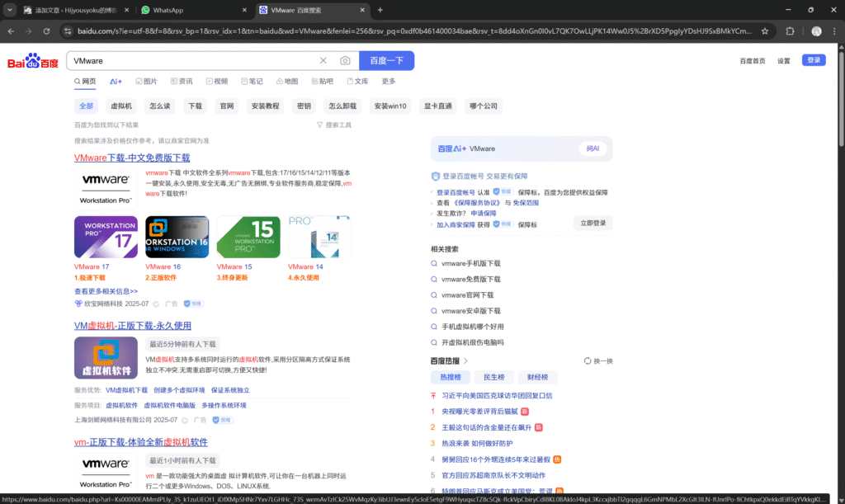
Task: Open a new browser tab
Action: pyautogui.click(x=380, y=10)
